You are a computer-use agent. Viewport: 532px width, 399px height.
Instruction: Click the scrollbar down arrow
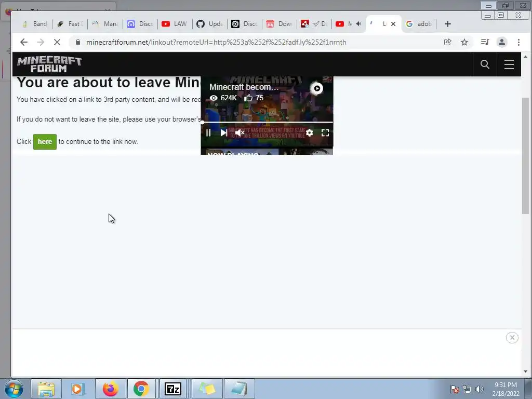525,371
